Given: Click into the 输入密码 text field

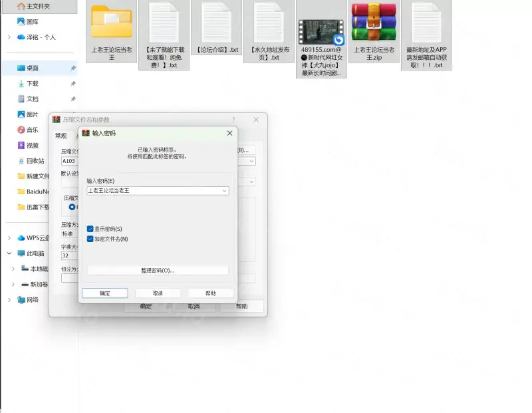Looking at the screenshot, I should [x=153, y=191].
